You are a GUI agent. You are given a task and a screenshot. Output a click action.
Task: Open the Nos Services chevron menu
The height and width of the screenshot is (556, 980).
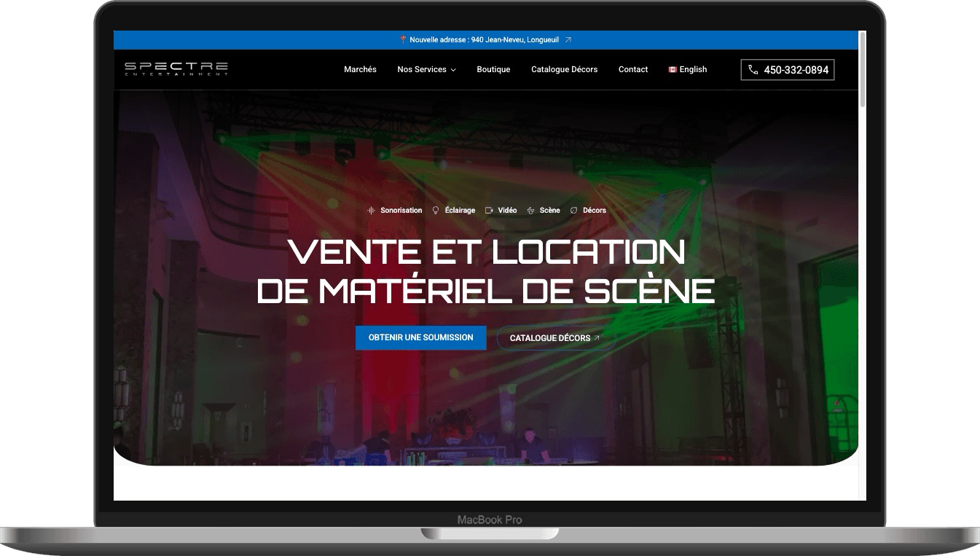click(453, 70)
